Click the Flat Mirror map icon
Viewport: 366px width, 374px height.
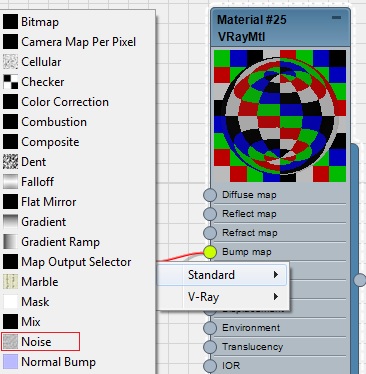[10, 202]
